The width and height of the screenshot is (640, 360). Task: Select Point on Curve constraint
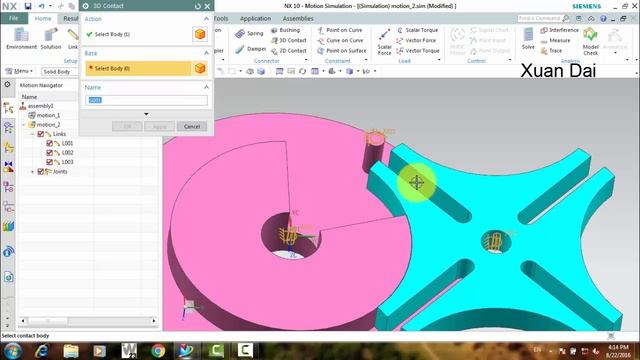(340, 30)
